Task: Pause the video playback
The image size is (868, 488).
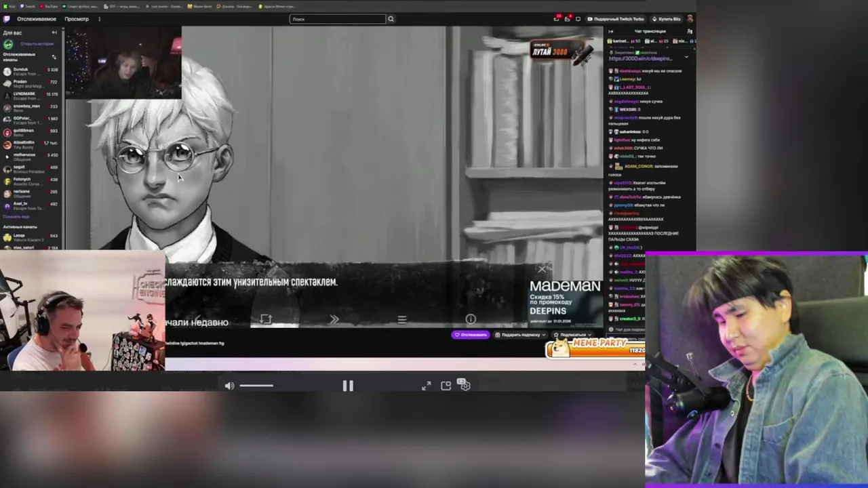Action: tap(348, 386)
